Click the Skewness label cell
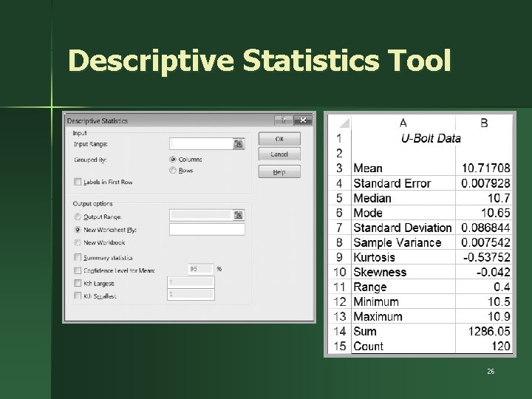Screen dimensions: 532x399 [x=403, y=272]
